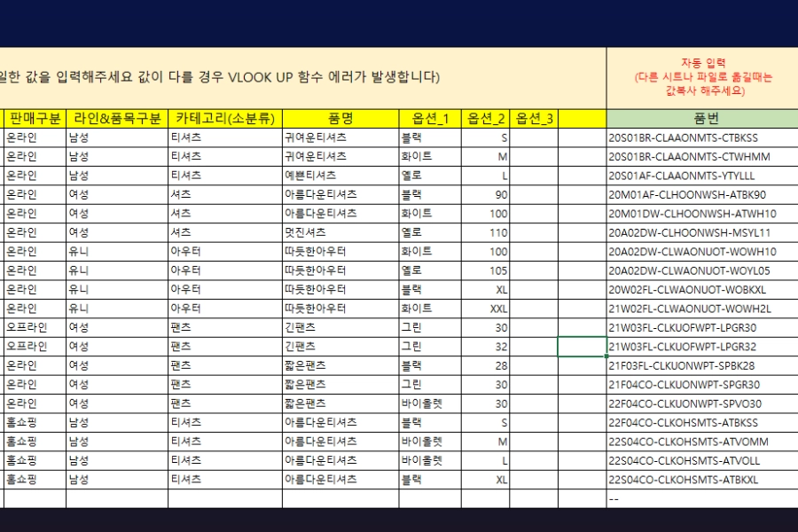Click 팬츠 in the 21F03FL-CLKUONWPT-SPBK28 row

point(225,365)
